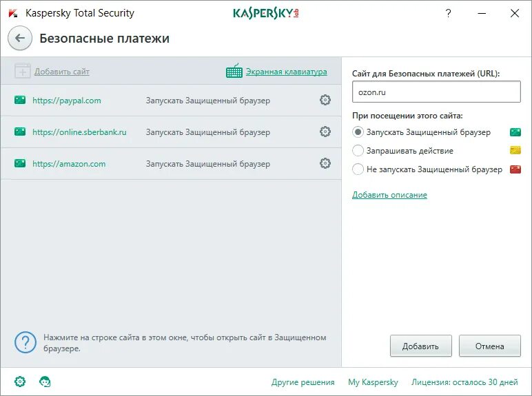Click the Kaspersky logo icon in title bar

click(13, 13)
